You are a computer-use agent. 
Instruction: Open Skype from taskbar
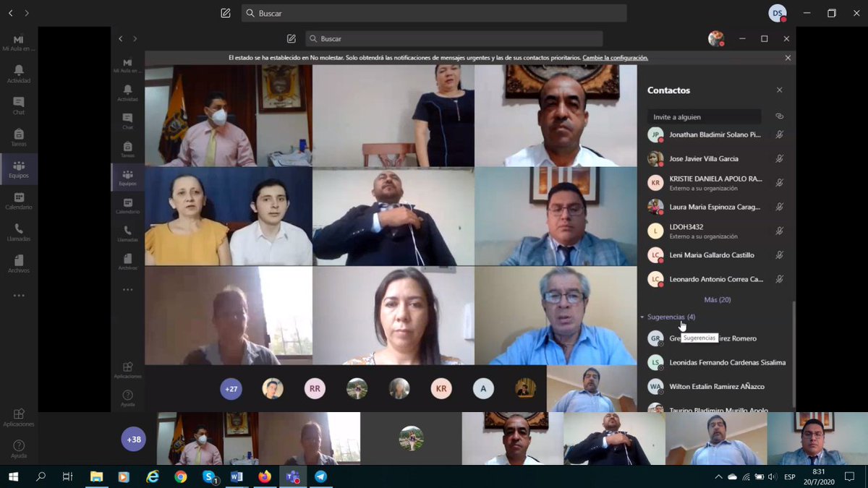tap(209, 476)
